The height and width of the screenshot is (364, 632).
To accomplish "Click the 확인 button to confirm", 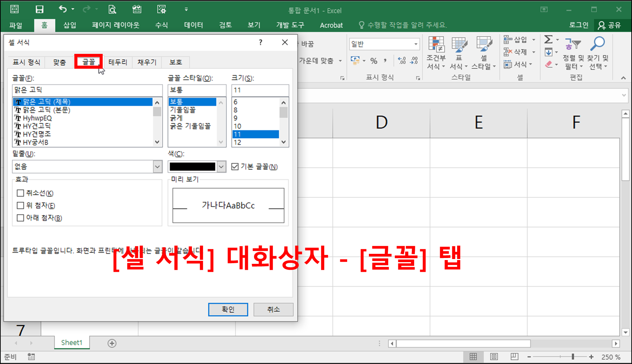I will (228, 309).
